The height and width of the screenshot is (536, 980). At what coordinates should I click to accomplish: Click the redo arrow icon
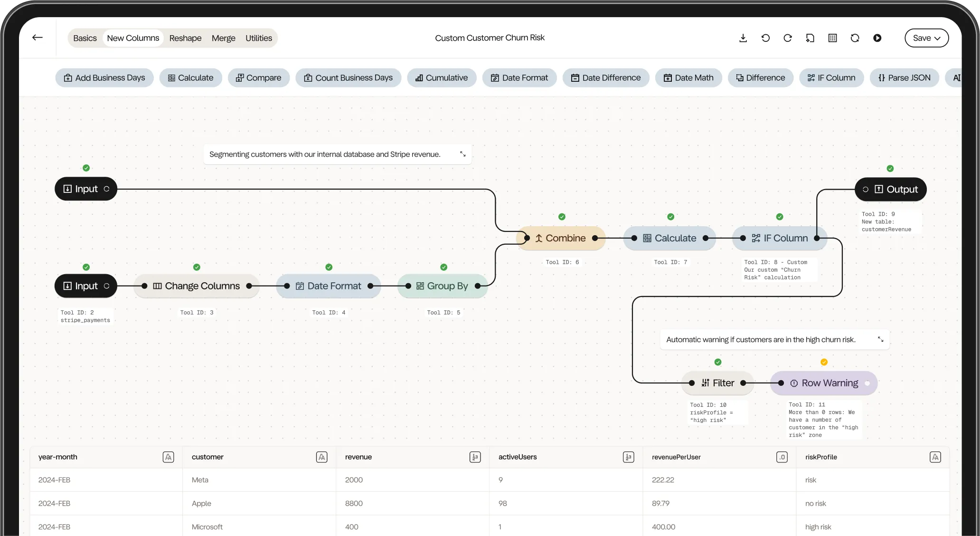pyautogui.click(x=788, y=38)
